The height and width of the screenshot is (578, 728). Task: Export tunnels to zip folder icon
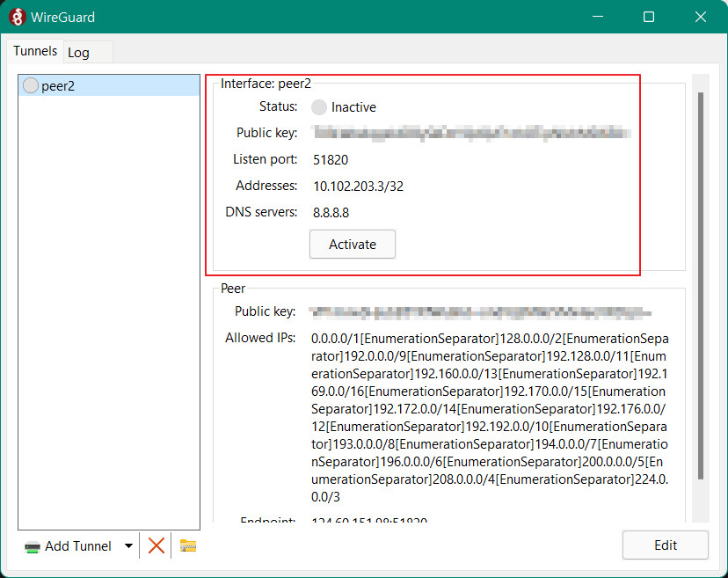(188, 545)
